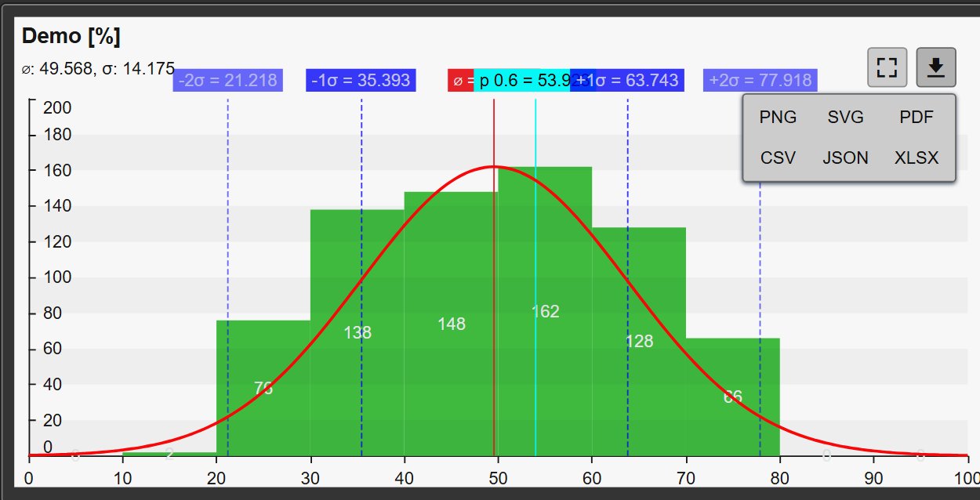Export data as XLSX

(x=916, y=158)
